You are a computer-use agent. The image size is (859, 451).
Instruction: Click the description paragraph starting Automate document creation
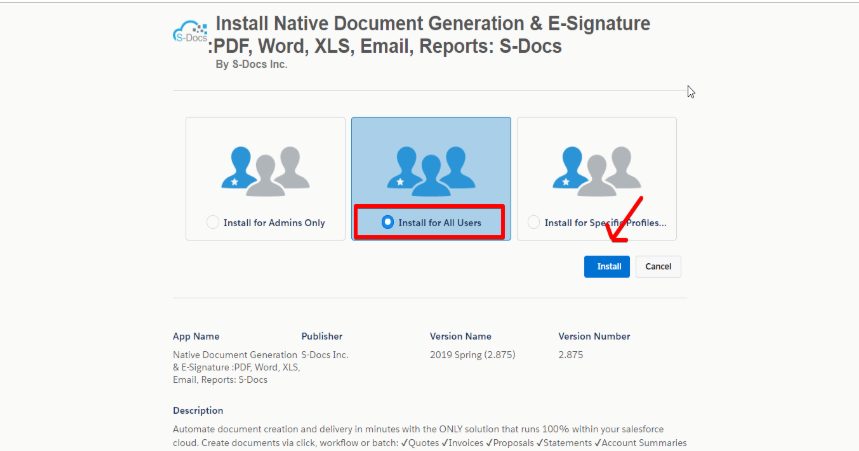(x=430, y=436)
